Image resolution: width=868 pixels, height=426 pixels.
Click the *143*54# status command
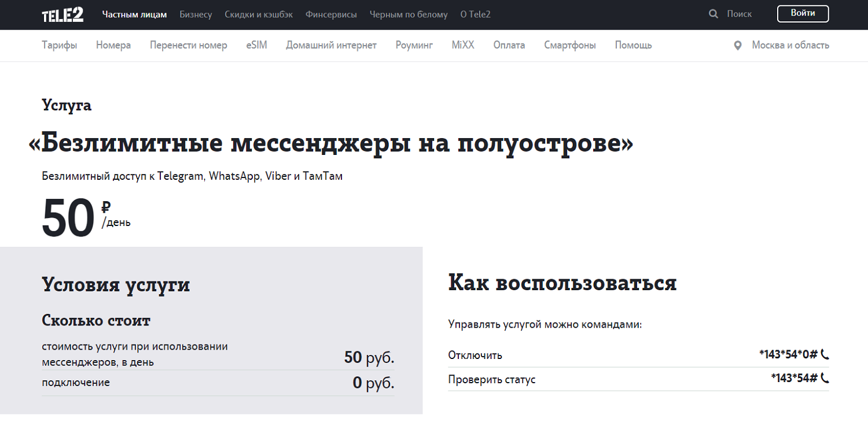coord(794,379)
